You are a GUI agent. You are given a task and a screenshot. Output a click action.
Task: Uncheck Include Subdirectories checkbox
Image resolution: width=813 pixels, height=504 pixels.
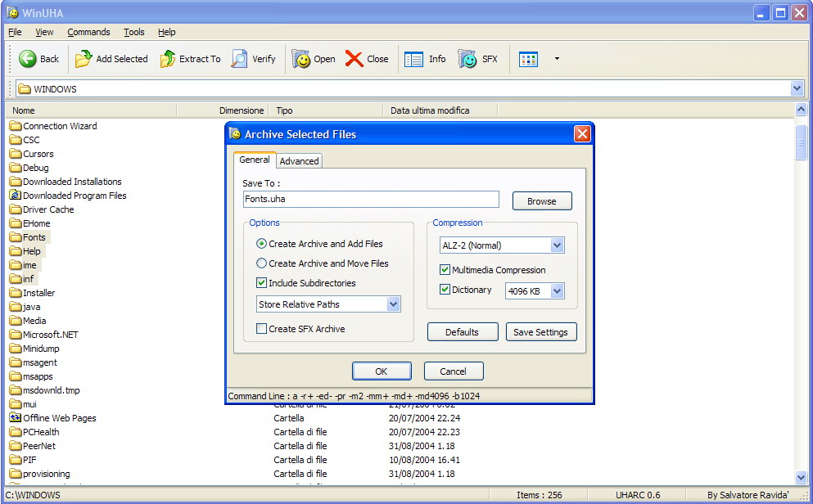pos(262,283)
